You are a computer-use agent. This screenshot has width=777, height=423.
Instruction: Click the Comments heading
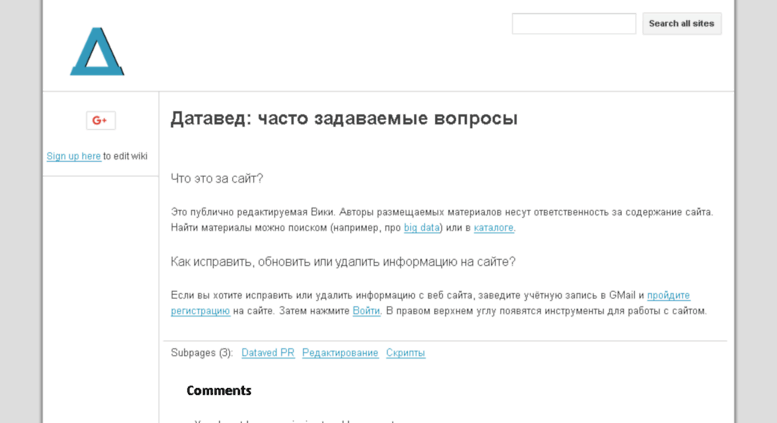point(219,391)
